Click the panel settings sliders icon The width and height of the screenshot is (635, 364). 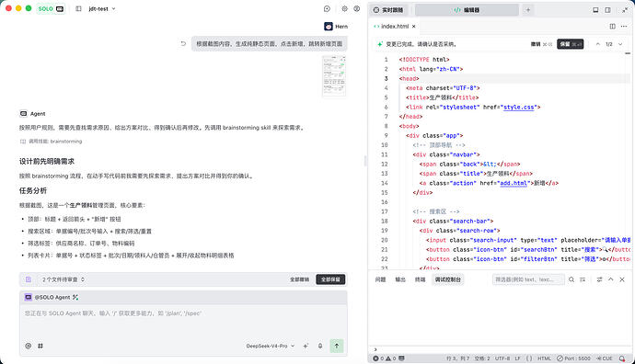(x=599, y=279)
